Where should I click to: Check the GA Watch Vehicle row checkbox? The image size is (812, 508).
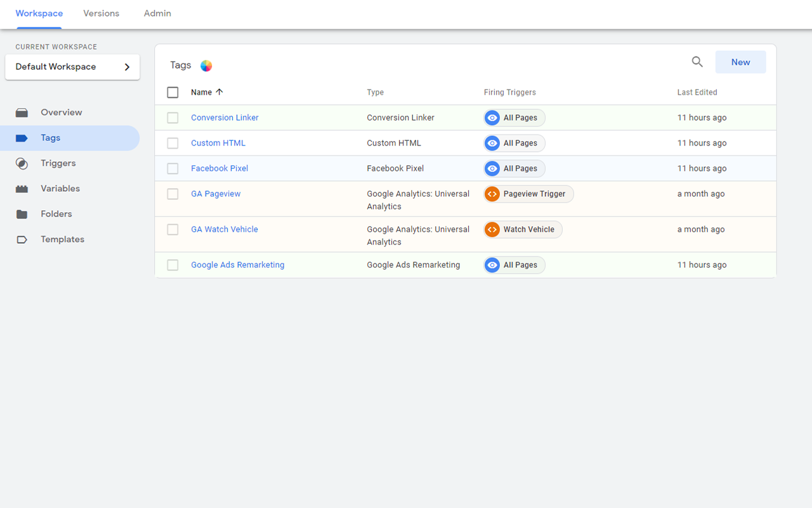pyautogui.click(x=173, y=229)
